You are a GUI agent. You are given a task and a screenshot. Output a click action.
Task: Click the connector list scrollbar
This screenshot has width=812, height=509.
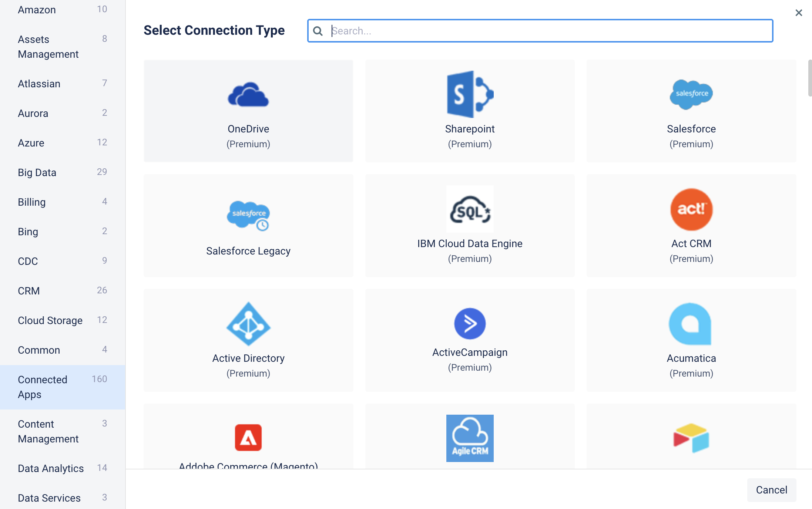click(x=810, y=78)
